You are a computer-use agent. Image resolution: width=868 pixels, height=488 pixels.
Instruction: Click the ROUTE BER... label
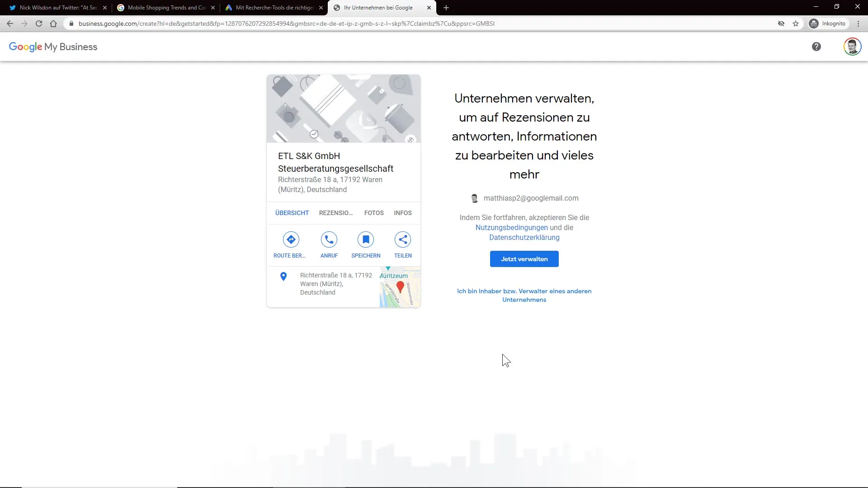coord(289,256)
